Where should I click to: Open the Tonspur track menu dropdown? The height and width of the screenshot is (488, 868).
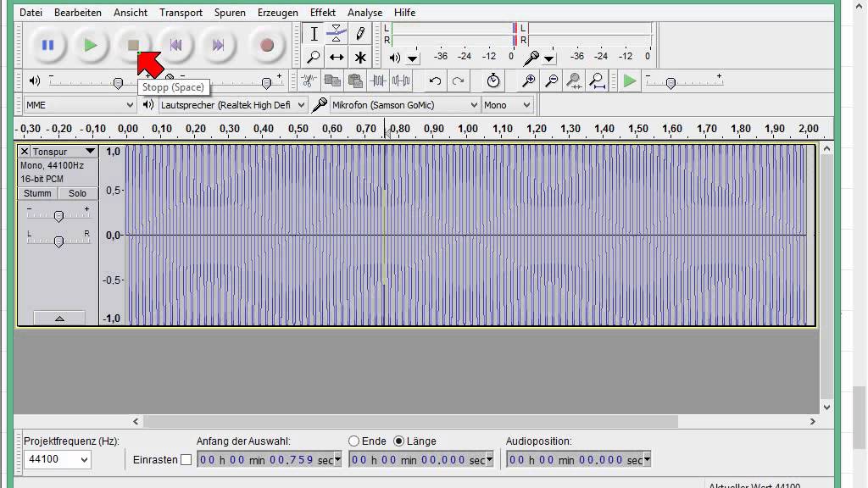(90, 151)
